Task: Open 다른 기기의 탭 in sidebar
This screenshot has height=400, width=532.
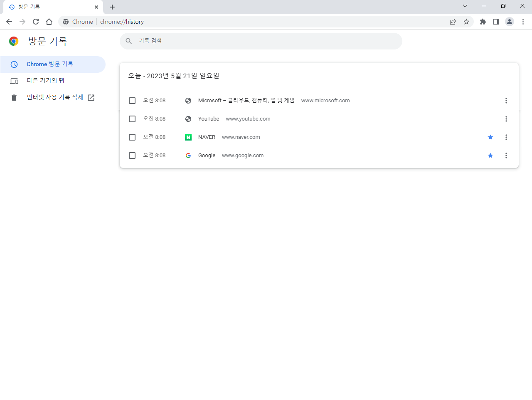Action: (53, 81)
